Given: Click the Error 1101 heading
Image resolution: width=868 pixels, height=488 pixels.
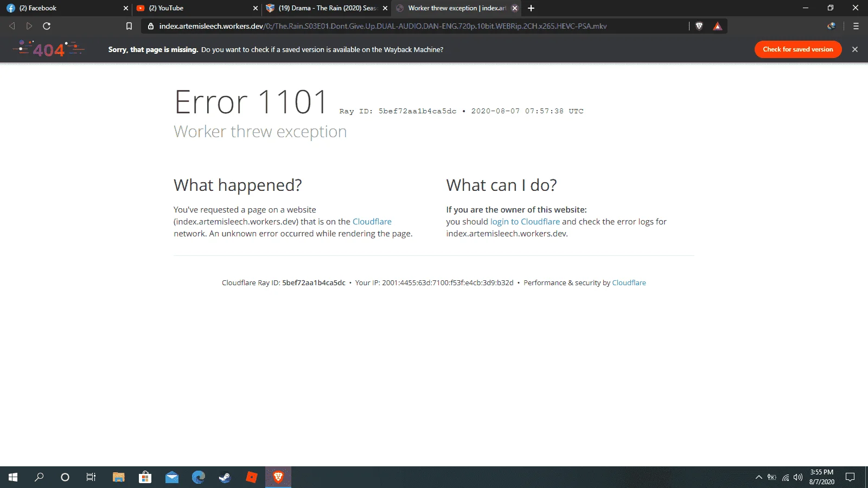Looking at the screenshot, I should coord(251,102).
